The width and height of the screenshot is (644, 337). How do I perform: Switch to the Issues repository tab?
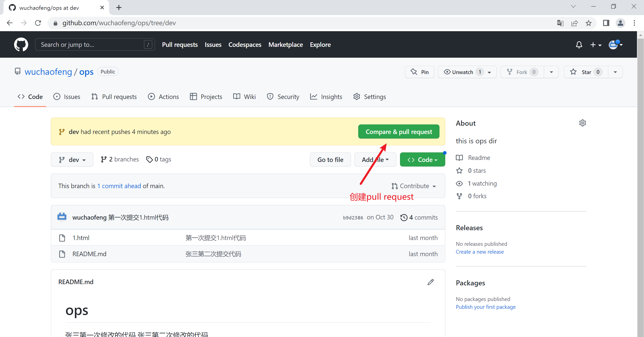(67, 97)
